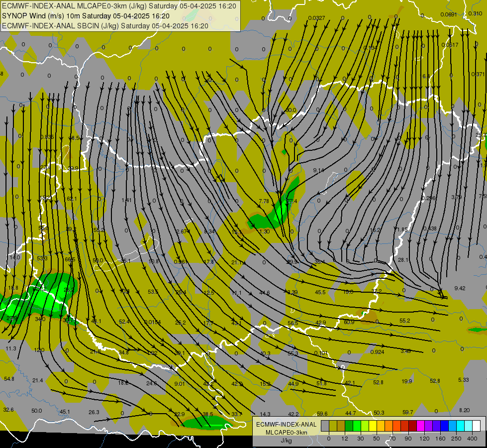487x448 pixels.
Task: Click the map value '0.0327'
Action: pos(316,18)
